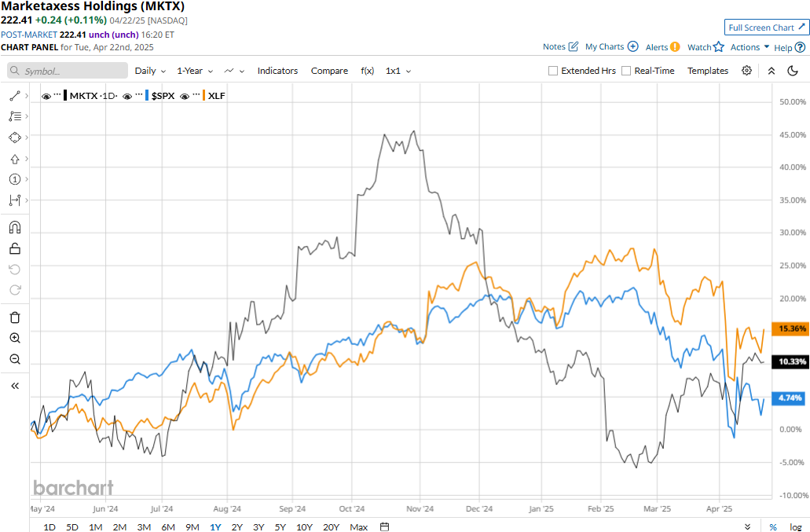This screenshot has height=532, width=810.
Task: Select the measure range tool
Action: tap(14, 200)
